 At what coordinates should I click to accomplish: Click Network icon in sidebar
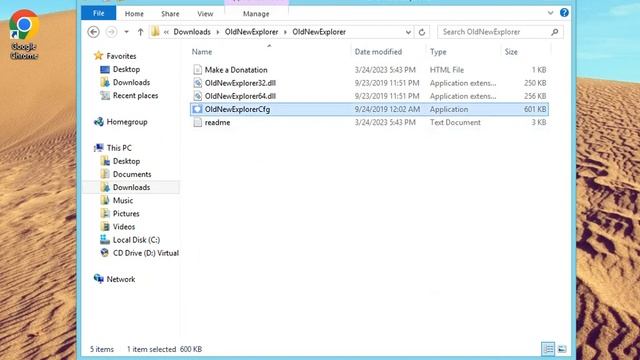coord(99,279)
